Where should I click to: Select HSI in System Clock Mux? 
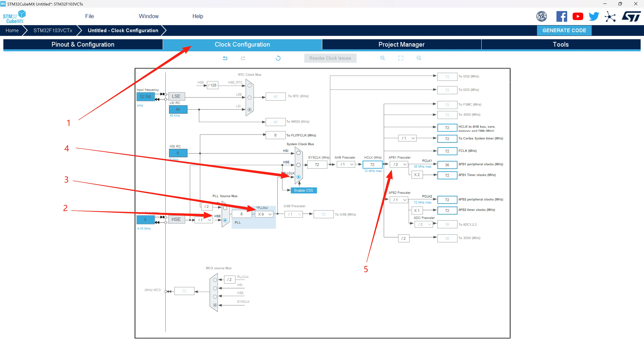(298, 153)
